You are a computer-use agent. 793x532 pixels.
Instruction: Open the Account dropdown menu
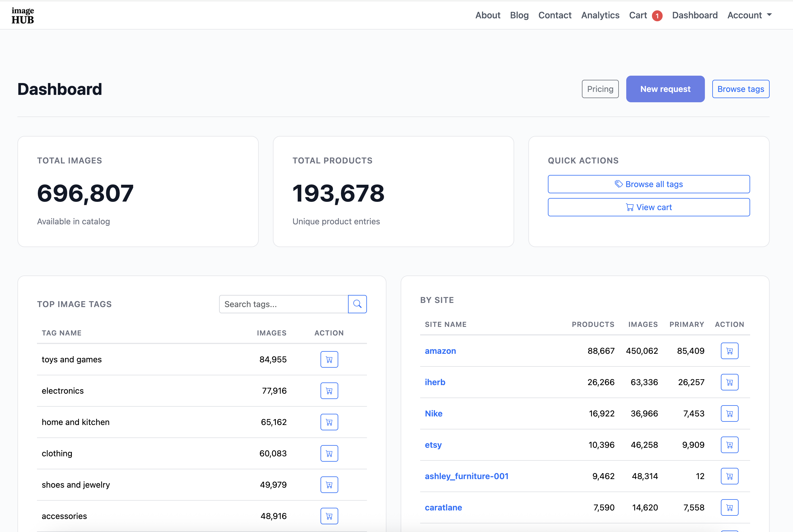pos(749,15)
